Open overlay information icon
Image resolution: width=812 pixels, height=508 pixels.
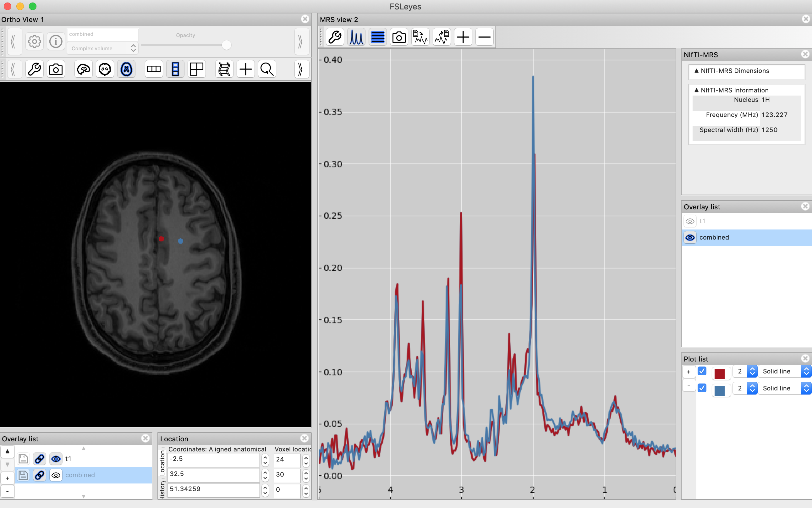click(56, 42)
